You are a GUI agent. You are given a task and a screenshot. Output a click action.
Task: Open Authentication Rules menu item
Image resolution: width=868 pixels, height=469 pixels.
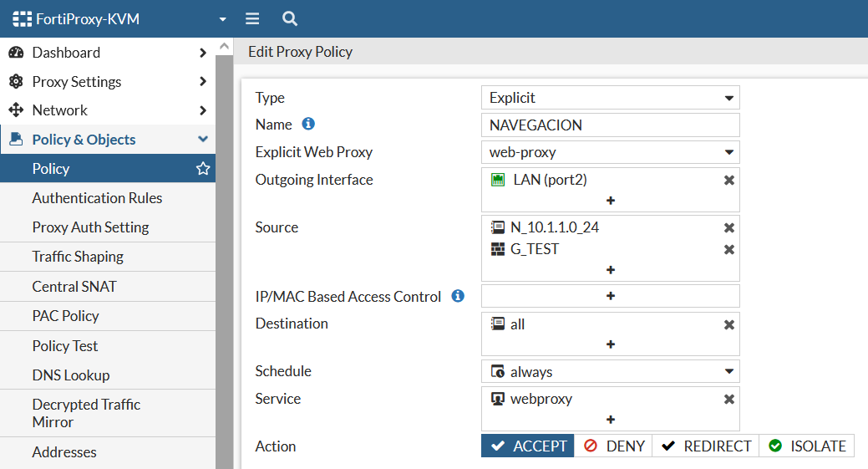point(97,198)
